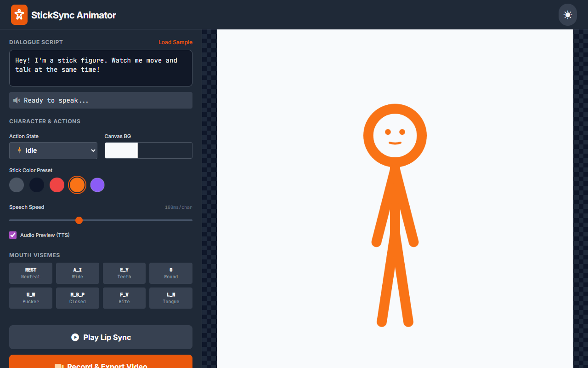Open the Canvas BG color picker
The width and height of the screenshot is (588, 368).
(x=121, y=150)
